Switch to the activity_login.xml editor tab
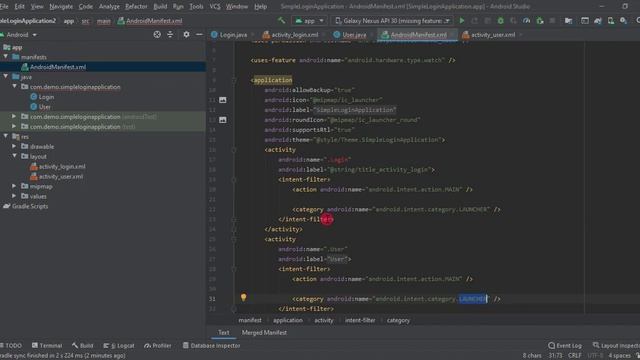This screenshot has width=640, height=360. 294,35
